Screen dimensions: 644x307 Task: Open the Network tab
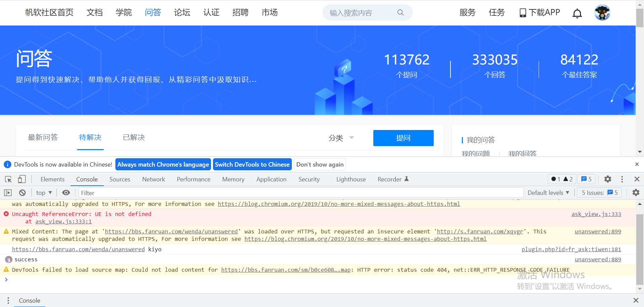coord(154,179)
